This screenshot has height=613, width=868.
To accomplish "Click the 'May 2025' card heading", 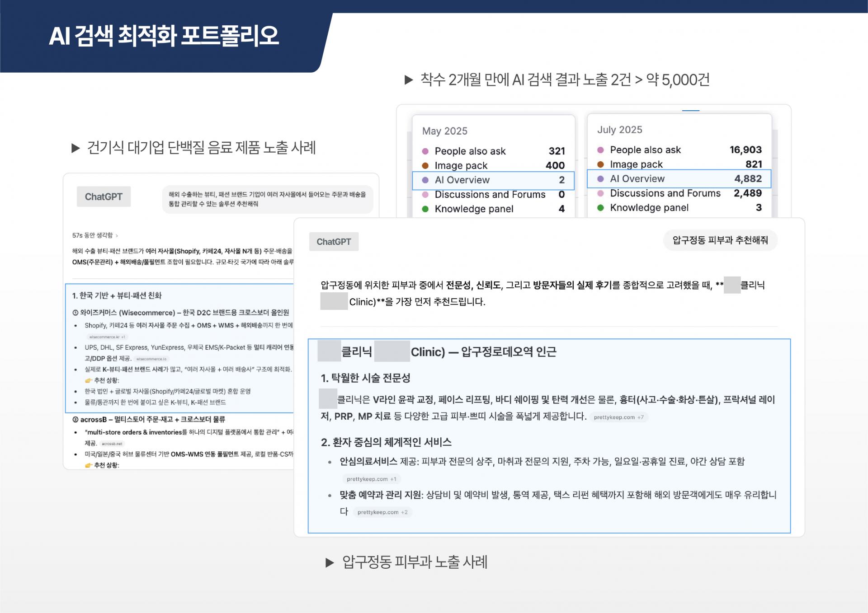I will (445, 131).
